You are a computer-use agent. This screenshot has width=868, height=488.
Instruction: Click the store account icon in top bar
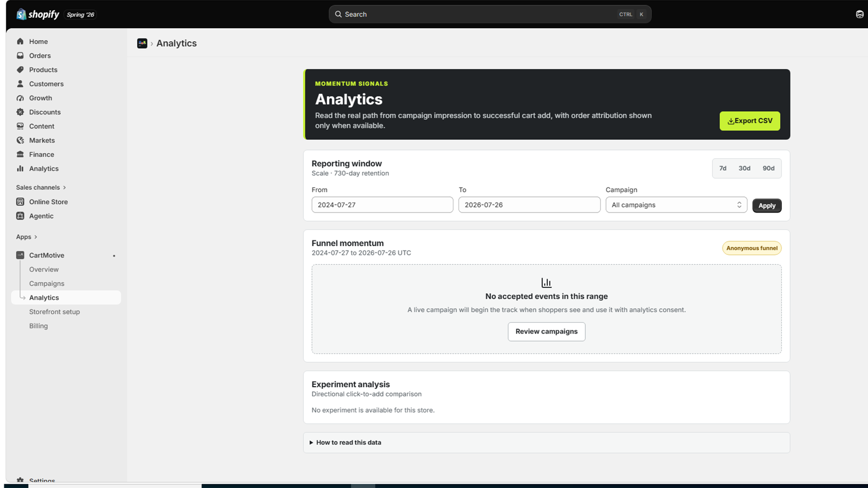pyautogui.click(x=860, y=14)
